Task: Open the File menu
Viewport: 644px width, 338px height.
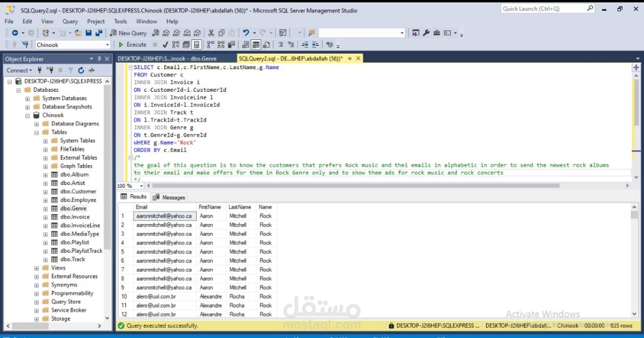Action: click(9, 21)
